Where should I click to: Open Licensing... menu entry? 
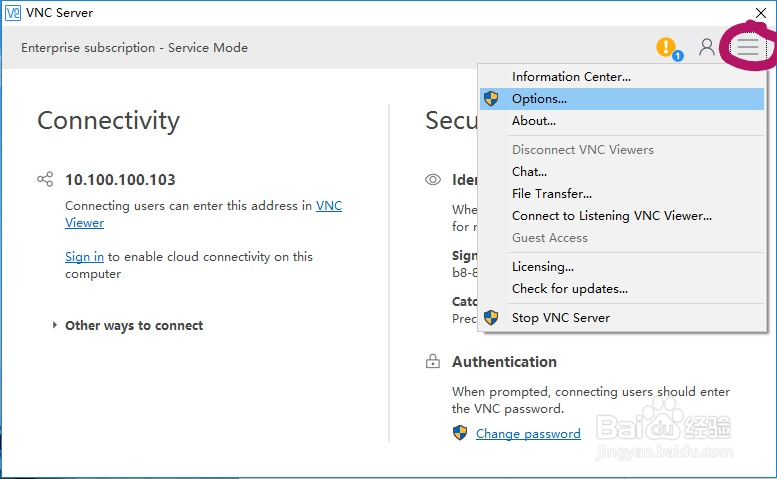coord(542,267)
